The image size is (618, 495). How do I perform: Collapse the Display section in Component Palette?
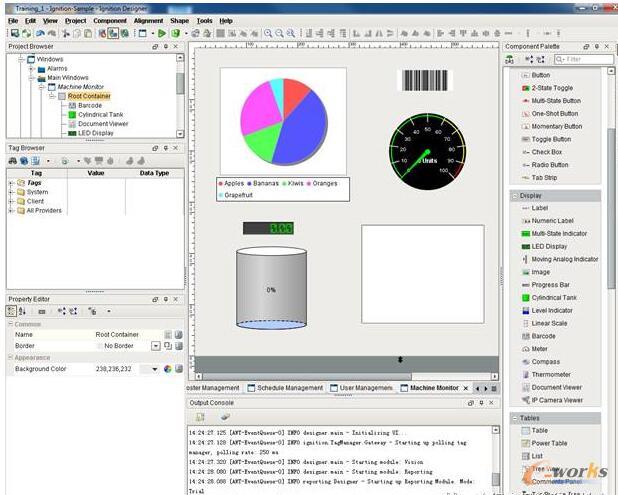click(x=515, y=196)
